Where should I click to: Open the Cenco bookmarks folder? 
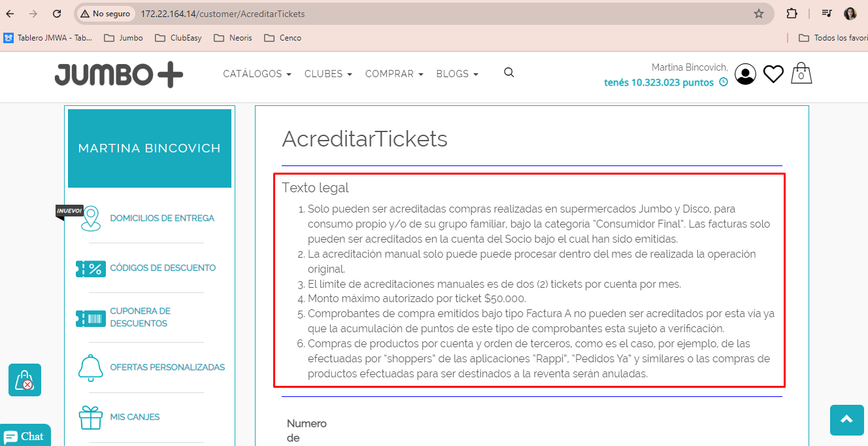(282, 38)
